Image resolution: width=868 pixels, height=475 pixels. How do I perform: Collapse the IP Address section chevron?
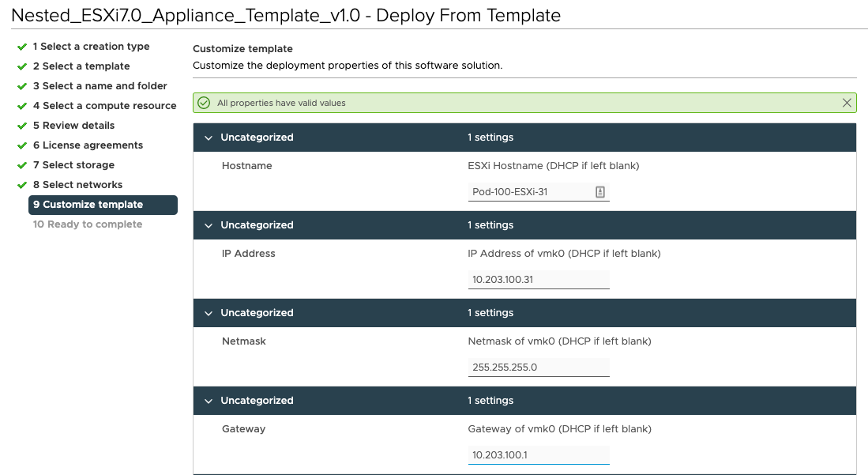tap(209, 225)
